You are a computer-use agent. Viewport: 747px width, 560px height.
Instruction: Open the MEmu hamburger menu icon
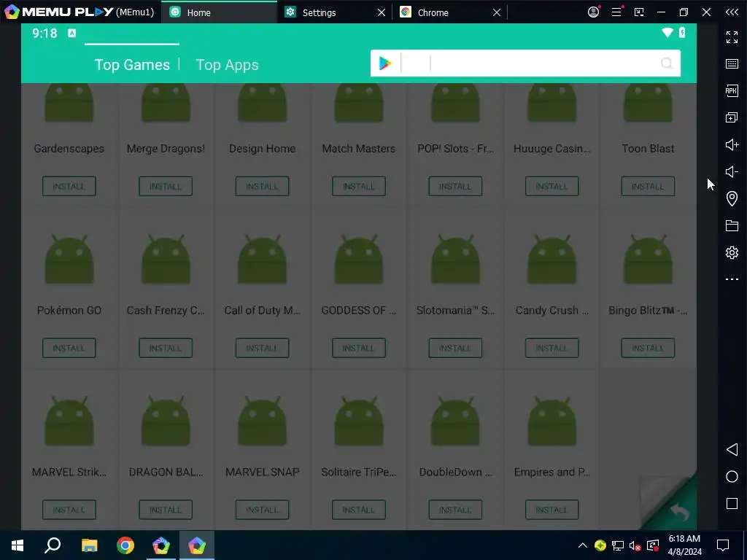click(616, 12)
